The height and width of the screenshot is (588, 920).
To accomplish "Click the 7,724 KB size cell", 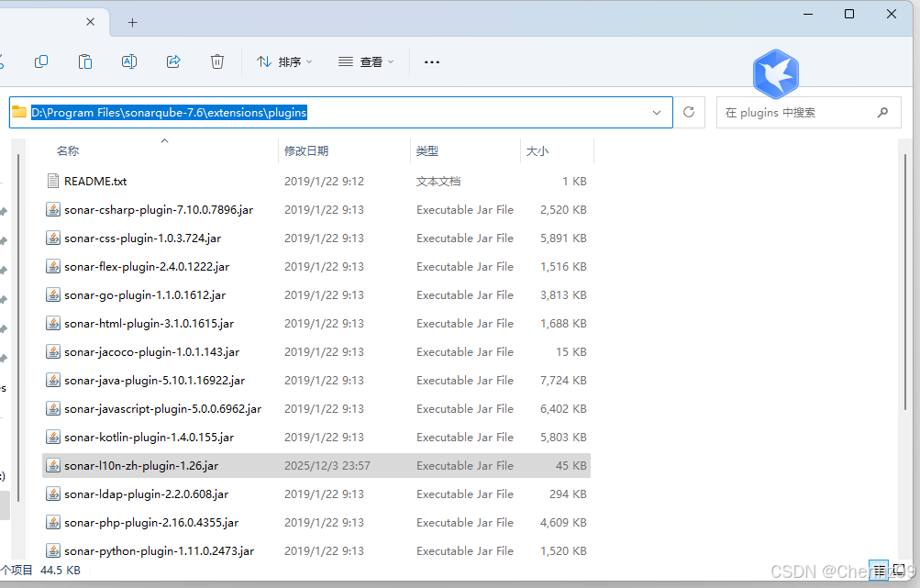I will tap(563, 381).
